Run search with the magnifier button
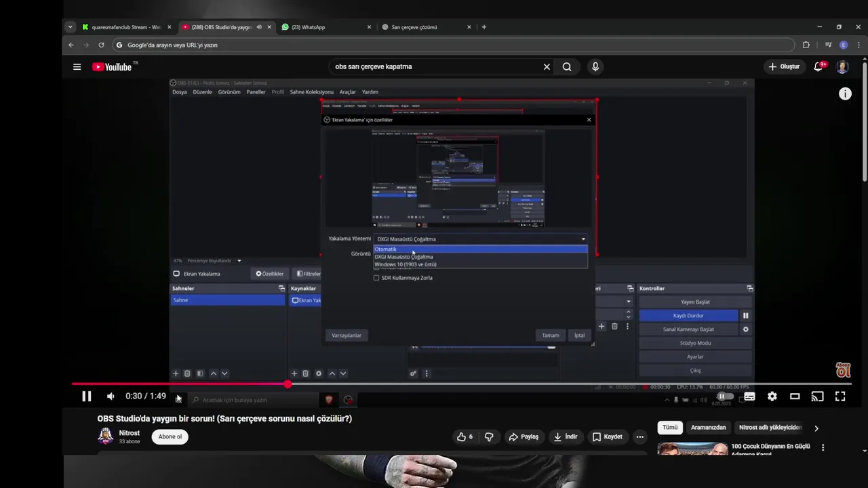This screenshot has height=488, width=868. click(x=567, y=66)
